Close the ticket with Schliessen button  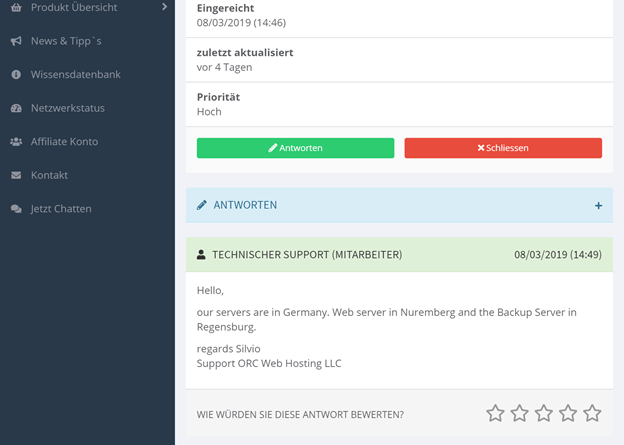tap(503, 148)
